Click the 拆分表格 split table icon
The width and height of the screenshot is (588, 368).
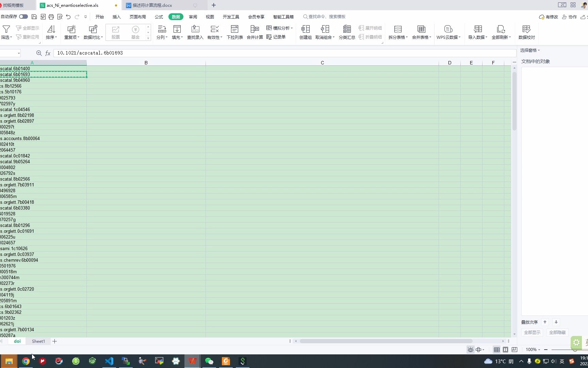click(x=398, y=29)
